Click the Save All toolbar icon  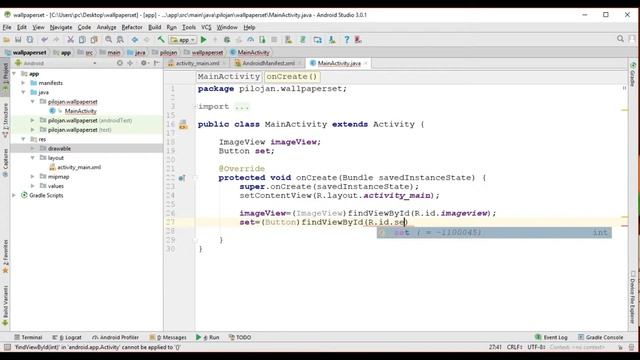tap(18, 40)
